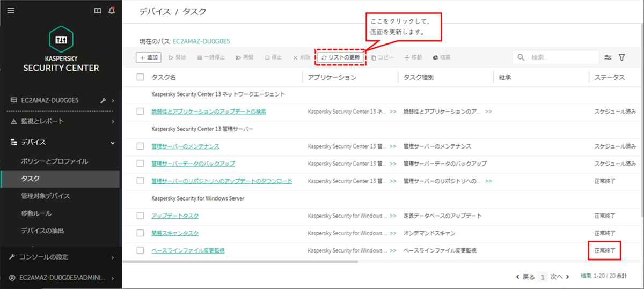Click 開始 (start) task toolbar button

pyautogui.click(x=177, y=57)
